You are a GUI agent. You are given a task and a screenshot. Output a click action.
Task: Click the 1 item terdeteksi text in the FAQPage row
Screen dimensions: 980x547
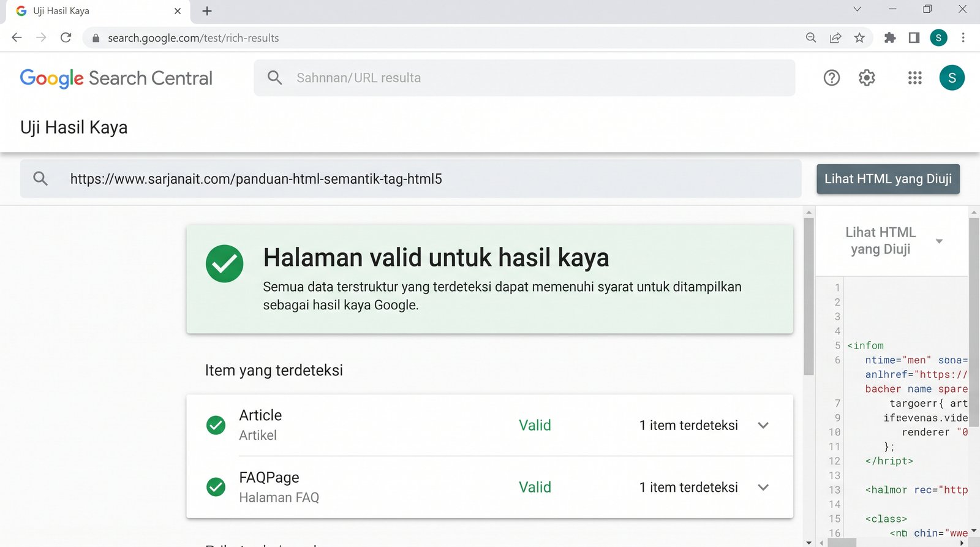pos(688,488)
